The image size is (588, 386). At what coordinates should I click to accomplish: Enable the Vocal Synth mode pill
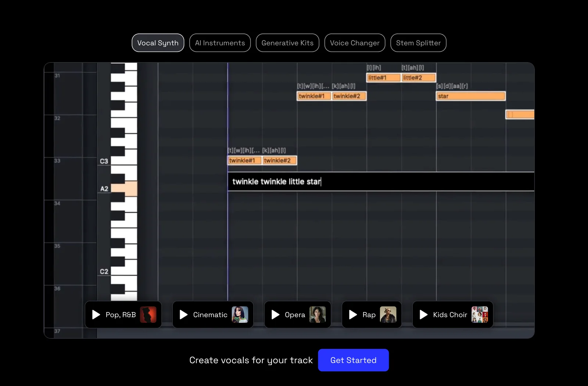pos(158,43)
